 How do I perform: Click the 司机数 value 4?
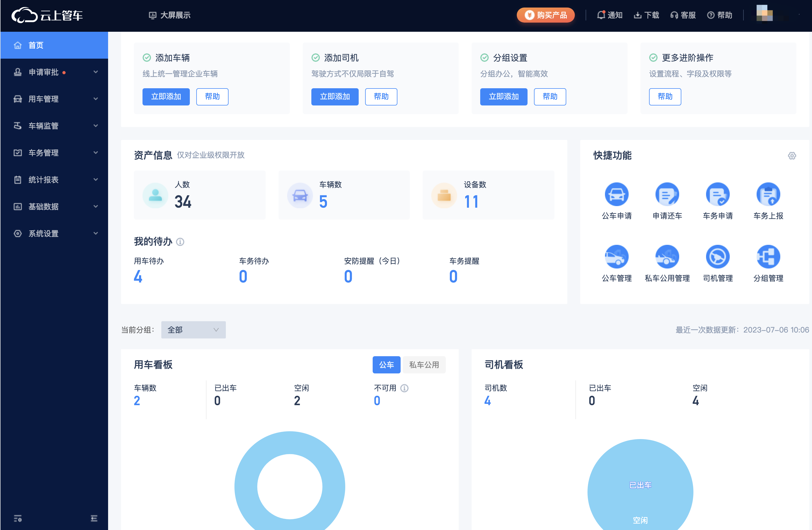click(487, 401)
